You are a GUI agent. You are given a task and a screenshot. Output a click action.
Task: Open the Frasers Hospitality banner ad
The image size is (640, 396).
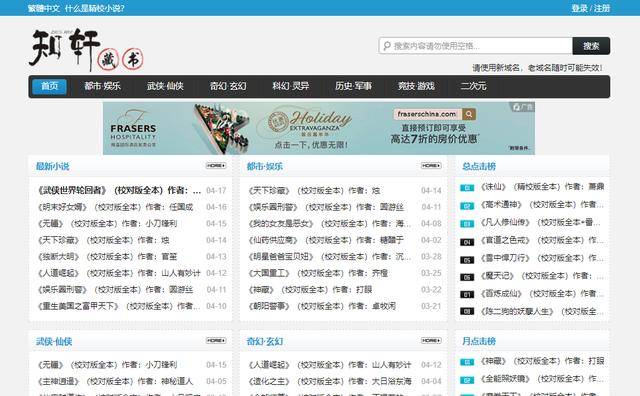coord(319,128)
